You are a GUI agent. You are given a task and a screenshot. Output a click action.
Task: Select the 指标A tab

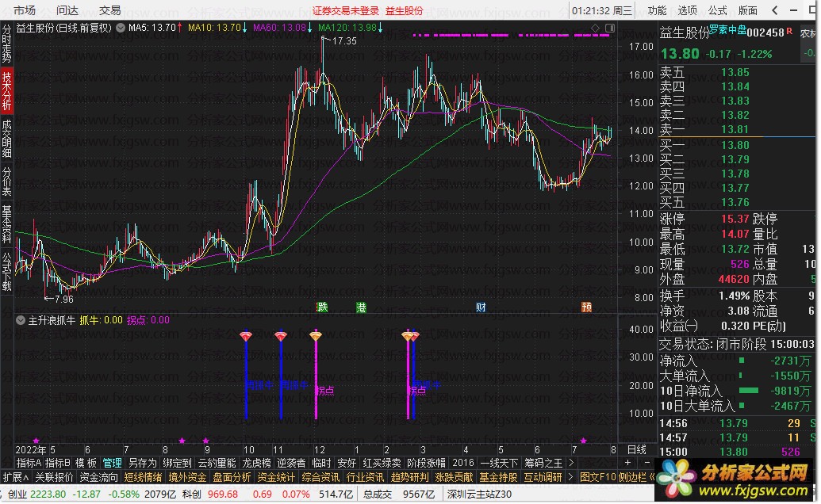pos(29,463)
